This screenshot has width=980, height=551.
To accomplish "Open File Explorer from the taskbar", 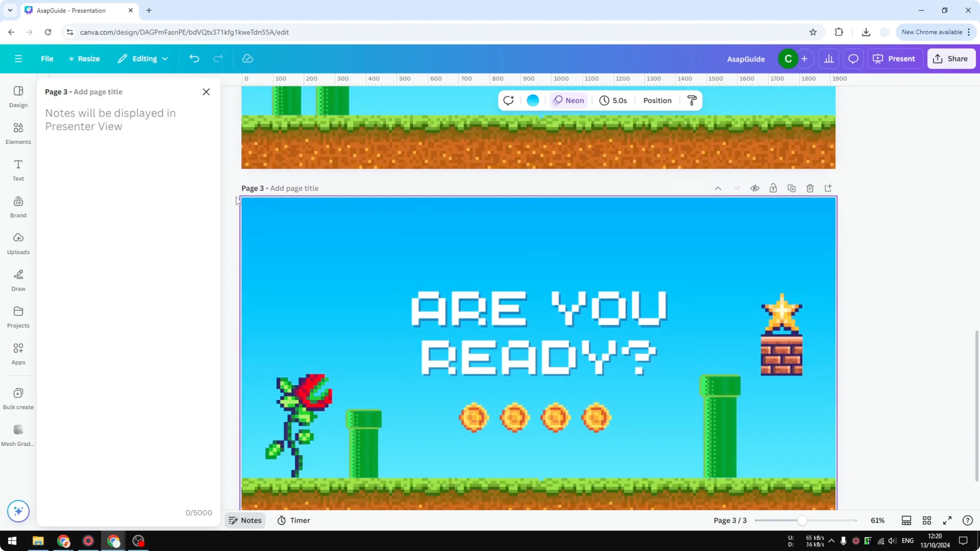I will [x=38, y=541].
